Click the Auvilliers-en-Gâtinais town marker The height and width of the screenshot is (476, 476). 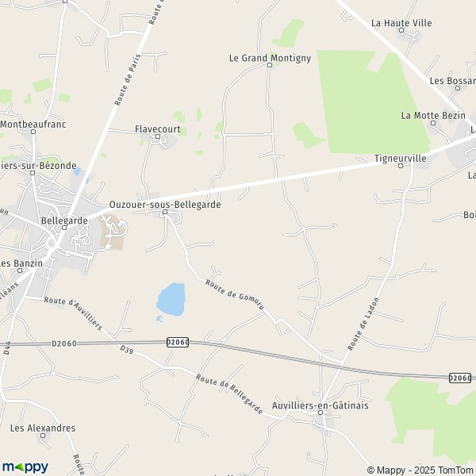pyautogui.click(x=321, y=413)
